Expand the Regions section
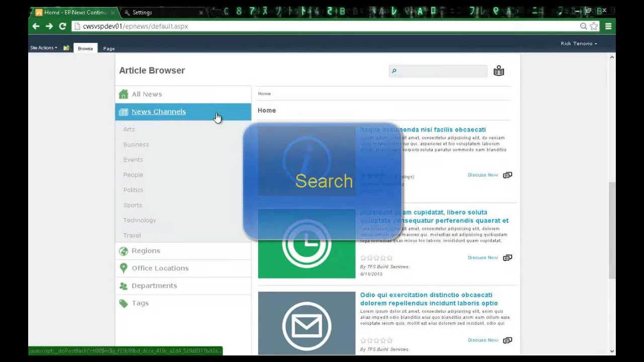Image resolution: width=644 pixels, height=362 pixels. (x=183, y=250)
